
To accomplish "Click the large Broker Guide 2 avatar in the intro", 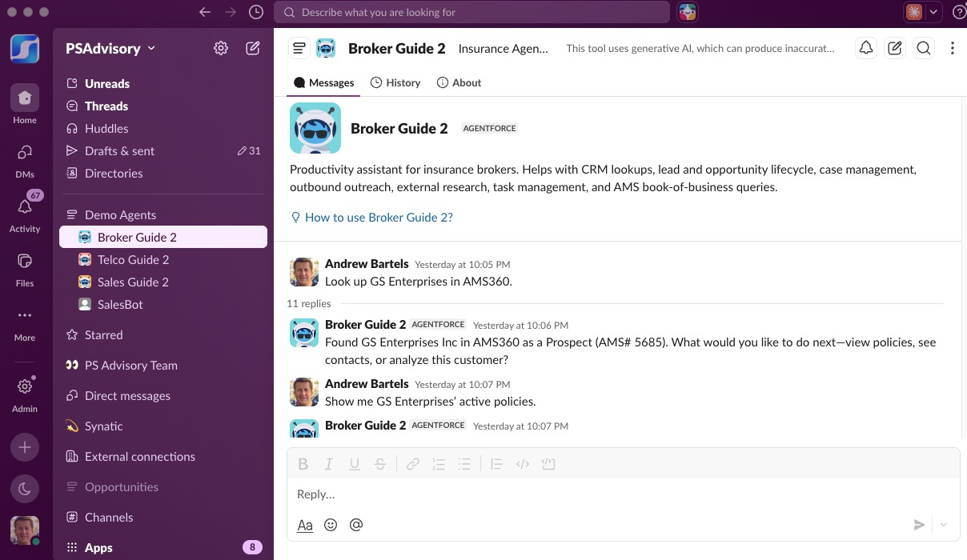I will (x=315, y=128).
